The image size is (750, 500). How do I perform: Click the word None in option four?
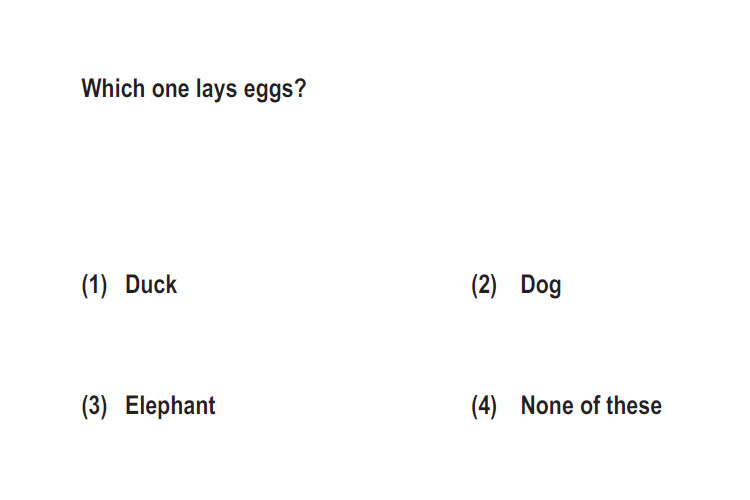547,406
